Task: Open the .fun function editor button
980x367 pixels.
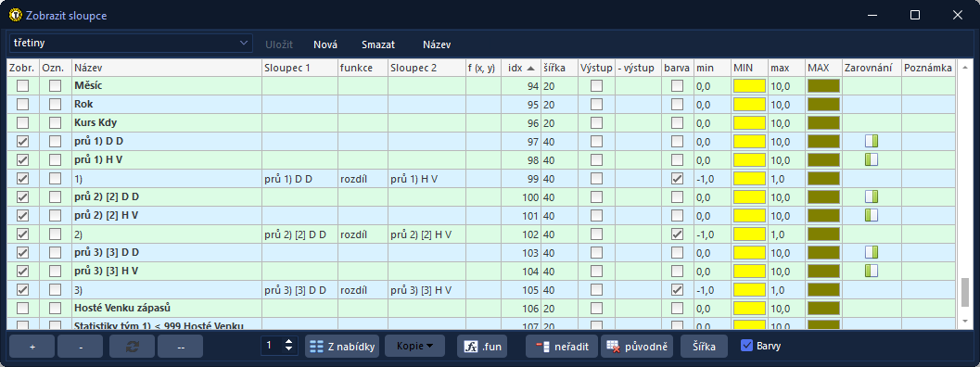Action: click(482, 346)
